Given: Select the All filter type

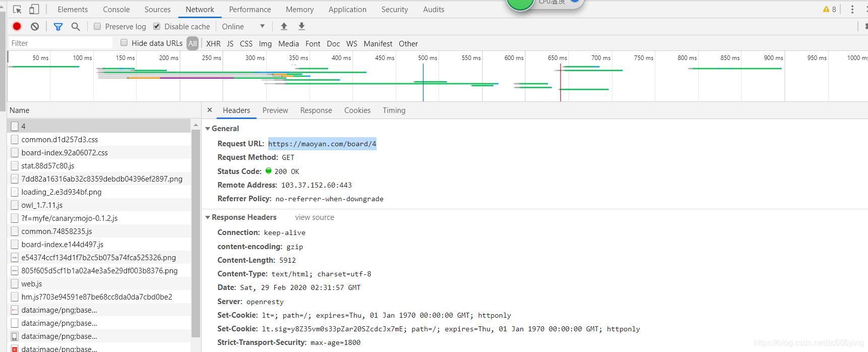Looking at the screenshot, I should click(x=193, y=43).
